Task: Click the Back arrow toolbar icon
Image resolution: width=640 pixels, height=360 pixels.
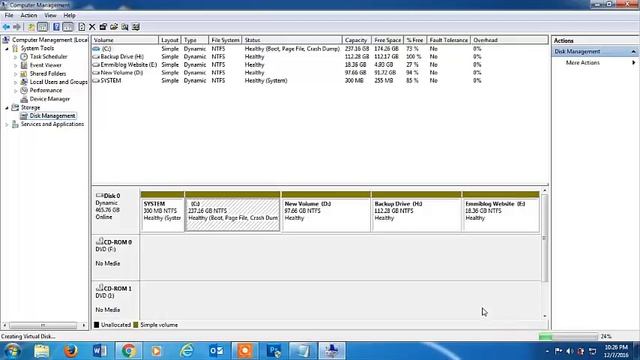Action: 6,27
